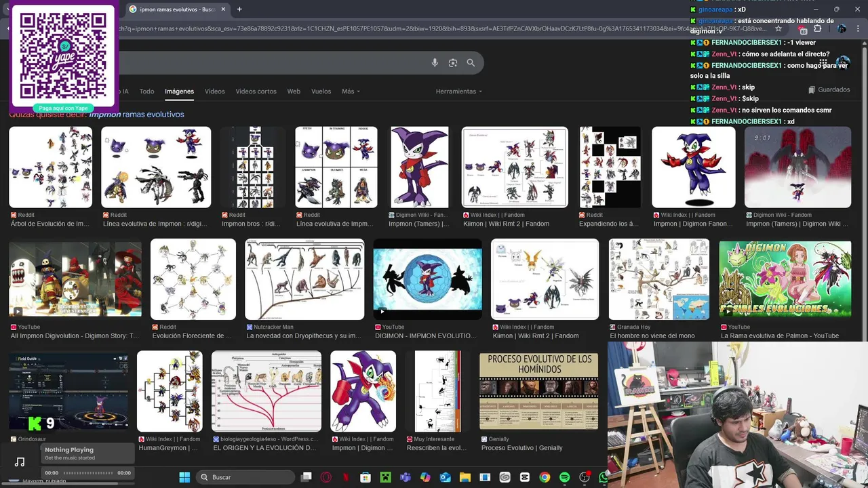Image resolution: width=868 pixels, height=488 pixels.
Task: Open 'Árbol de Evolución de Im...' Reddit result
Action: pos(50,224)
